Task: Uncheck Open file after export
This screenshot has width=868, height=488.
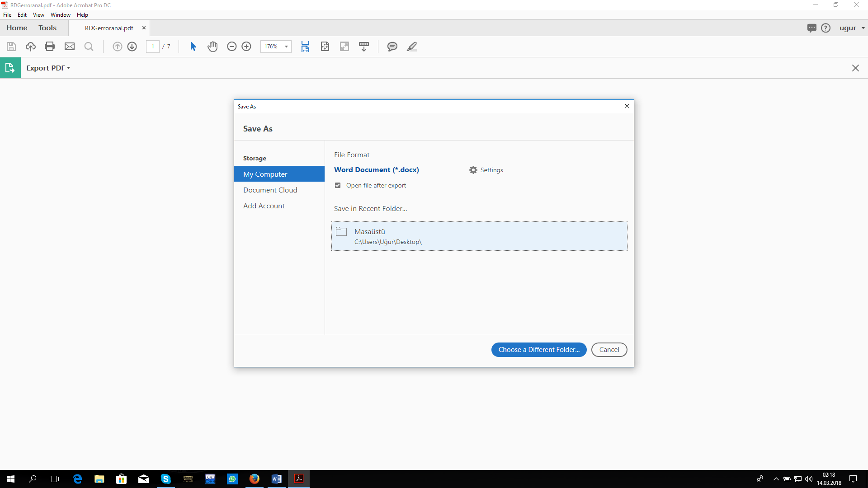Action: click(338, 185)
